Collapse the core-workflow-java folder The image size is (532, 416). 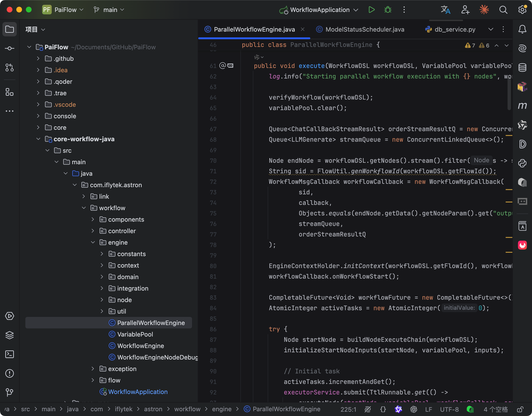[38, 139]
